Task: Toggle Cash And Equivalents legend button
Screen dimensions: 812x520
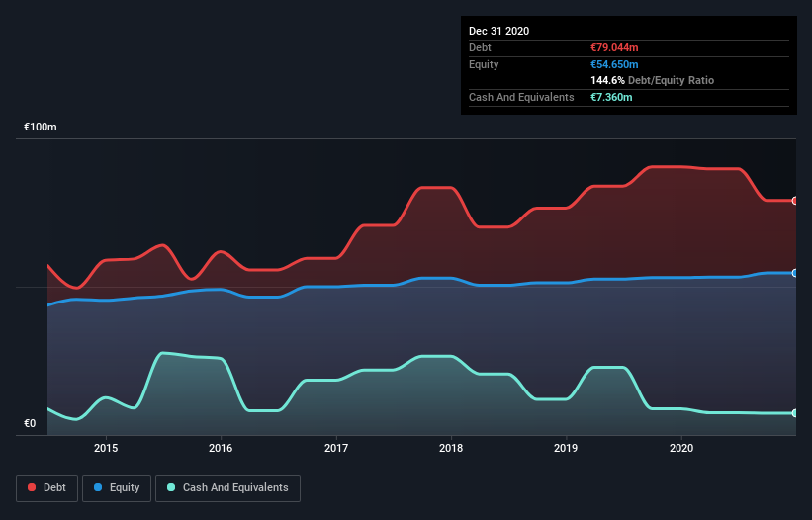Action: (x=227, y=488)
